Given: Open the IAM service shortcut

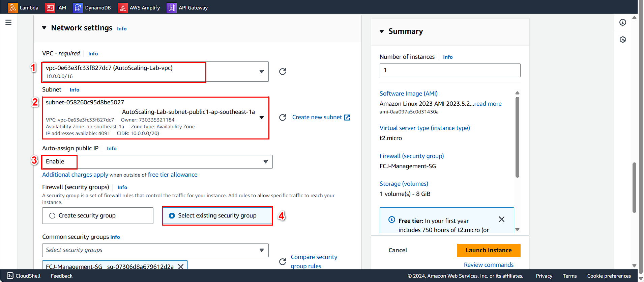Looking at the screenshot, I should (56, 7).
